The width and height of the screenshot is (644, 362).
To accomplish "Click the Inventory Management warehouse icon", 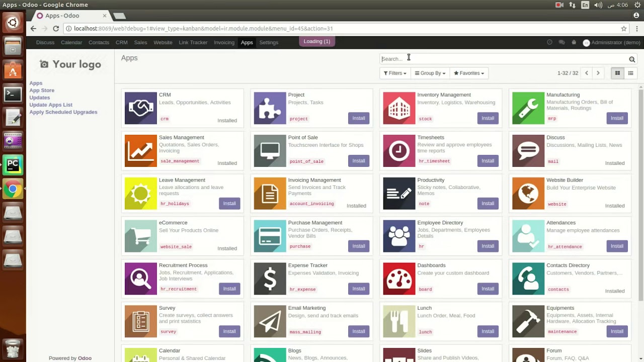I will tap(399, 108).
